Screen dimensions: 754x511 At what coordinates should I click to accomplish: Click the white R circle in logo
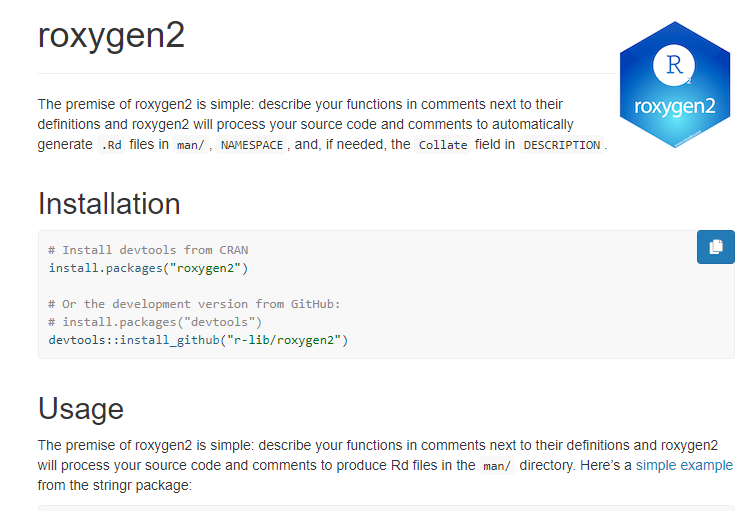click(x=674, y=65)
